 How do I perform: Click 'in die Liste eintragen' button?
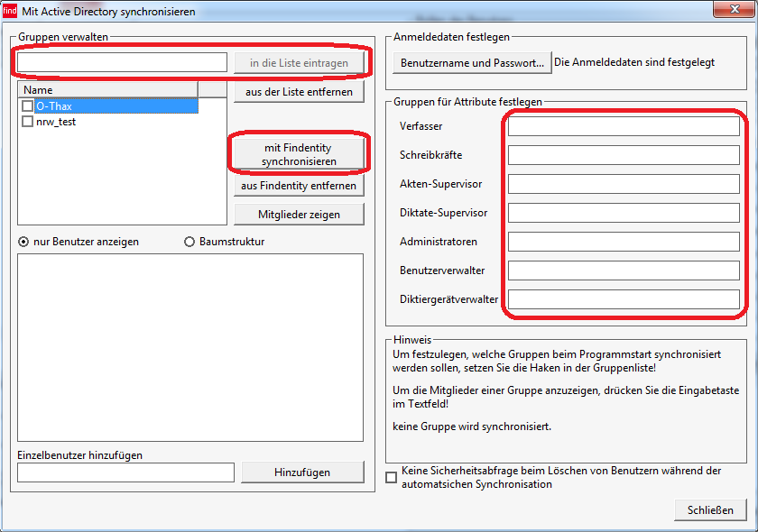coord(299,63)
